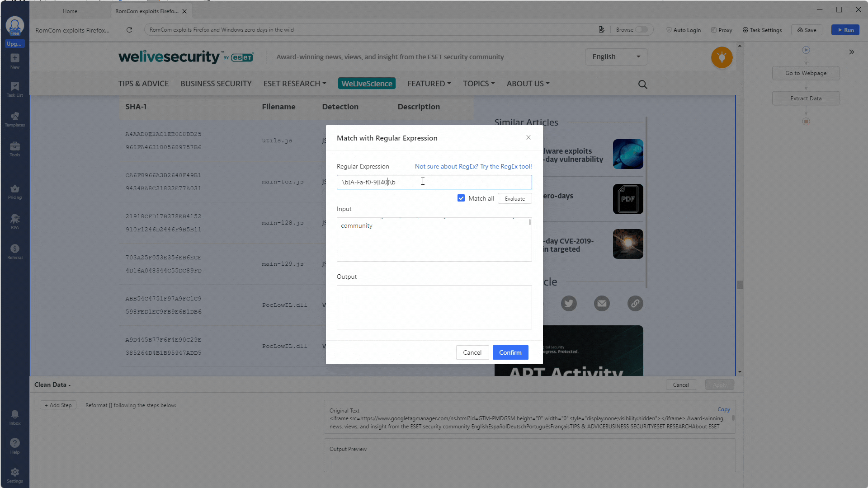Click the Task Settings icon
Viewport: 868px width, 488px height.
click(x=746, y=29)
